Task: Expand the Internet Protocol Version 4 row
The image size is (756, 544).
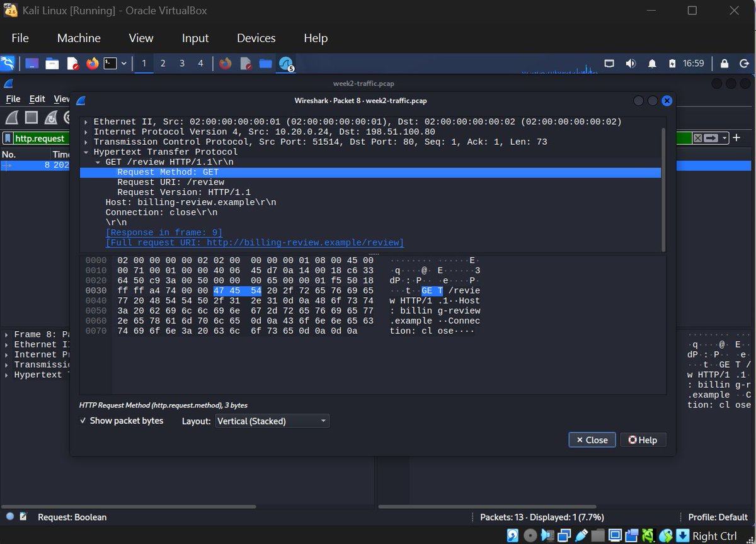Action: [x=86, y=132]
